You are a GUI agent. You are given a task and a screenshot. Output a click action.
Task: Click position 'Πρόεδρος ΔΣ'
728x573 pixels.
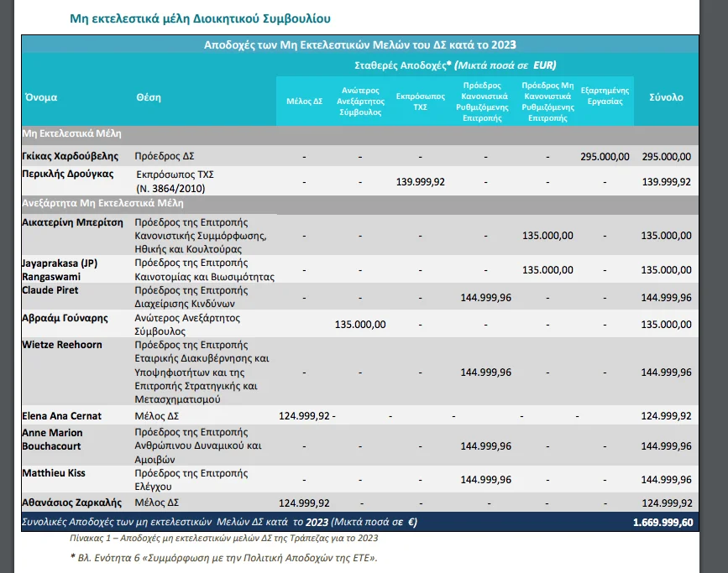[165, 156]
